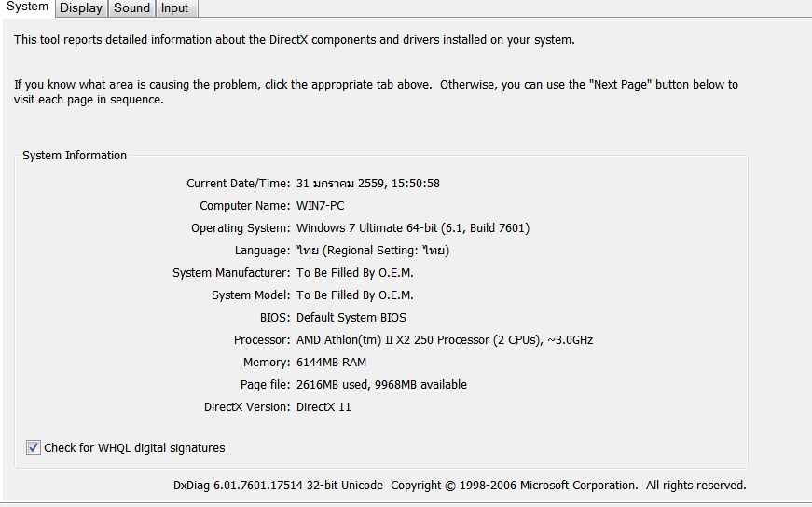Click the Page file usage value
812x507 pixels.
pyautogui.click(x=381, y=385)
